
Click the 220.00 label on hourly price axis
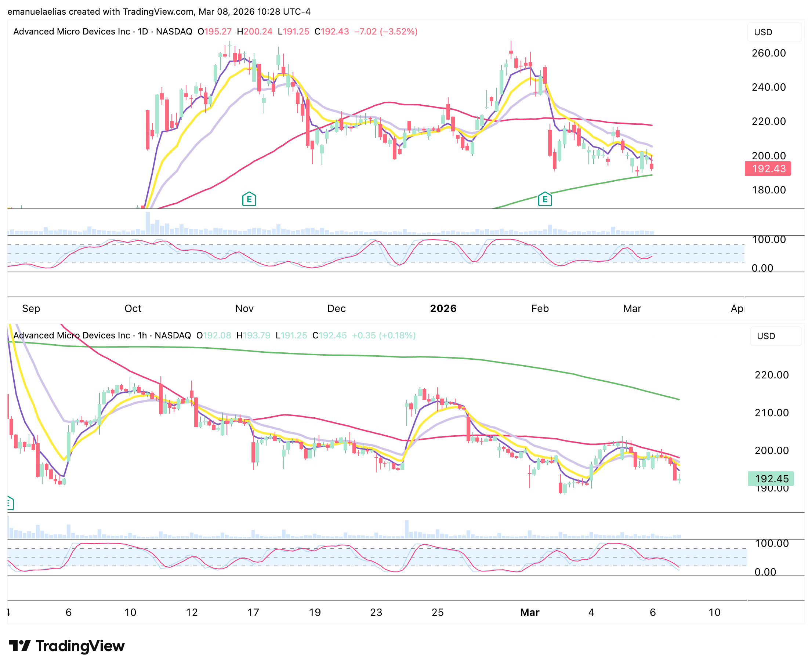[771, 375]
